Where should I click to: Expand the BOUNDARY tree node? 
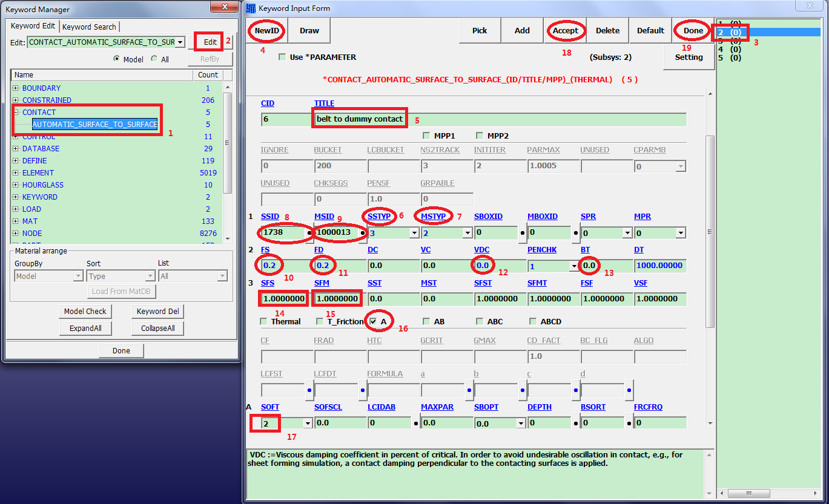coord(16,88)
